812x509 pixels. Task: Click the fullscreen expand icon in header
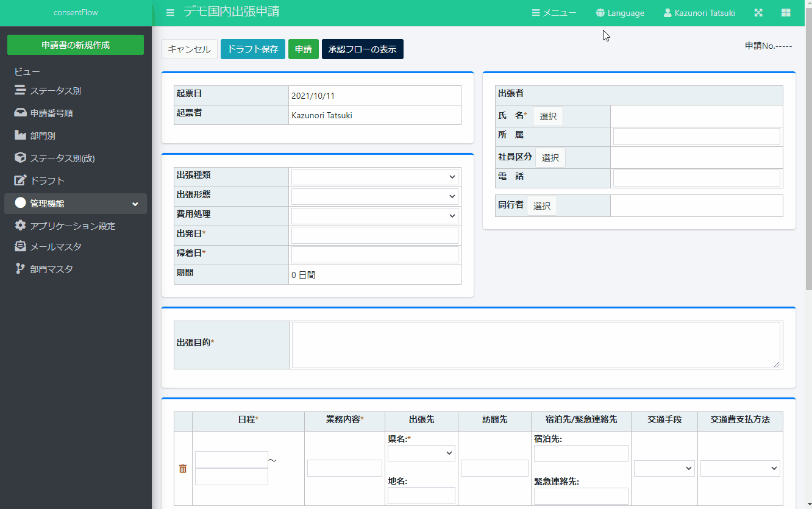pyautogui.click(x=758, y=13)
